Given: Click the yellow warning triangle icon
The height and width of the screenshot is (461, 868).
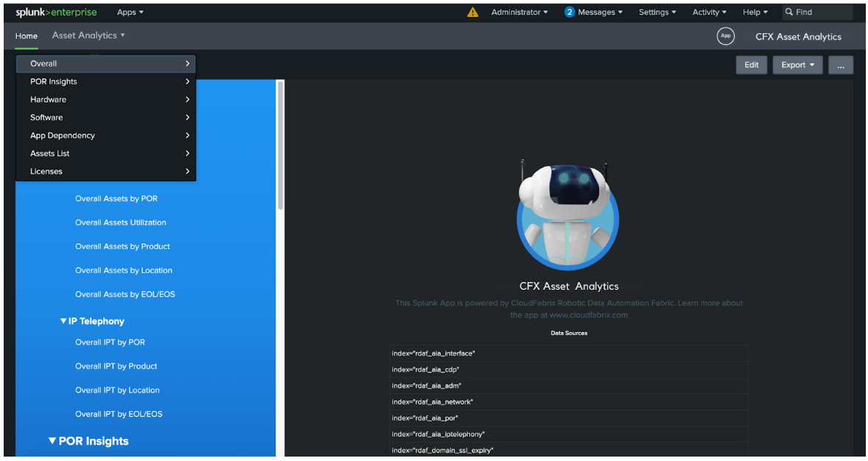Looking at the screenshot, I should pyautogui.click(x=473, y=13).
